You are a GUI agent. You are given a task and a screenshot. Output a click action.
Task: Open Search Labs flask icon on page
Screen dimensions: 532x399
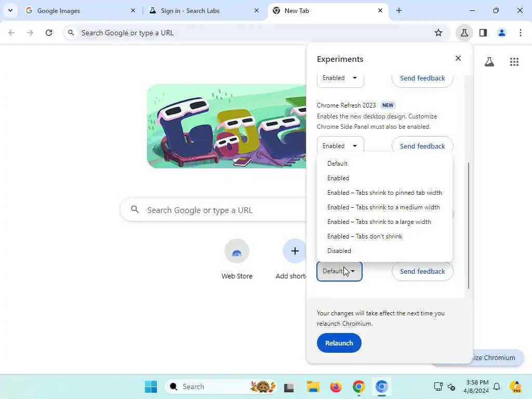[489, 62]
